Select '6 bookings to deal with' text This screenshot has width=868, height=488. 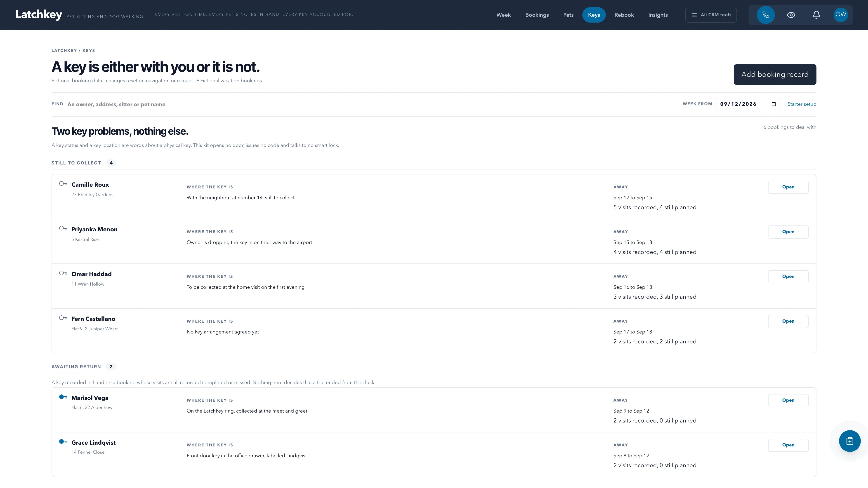pos(790,127)
